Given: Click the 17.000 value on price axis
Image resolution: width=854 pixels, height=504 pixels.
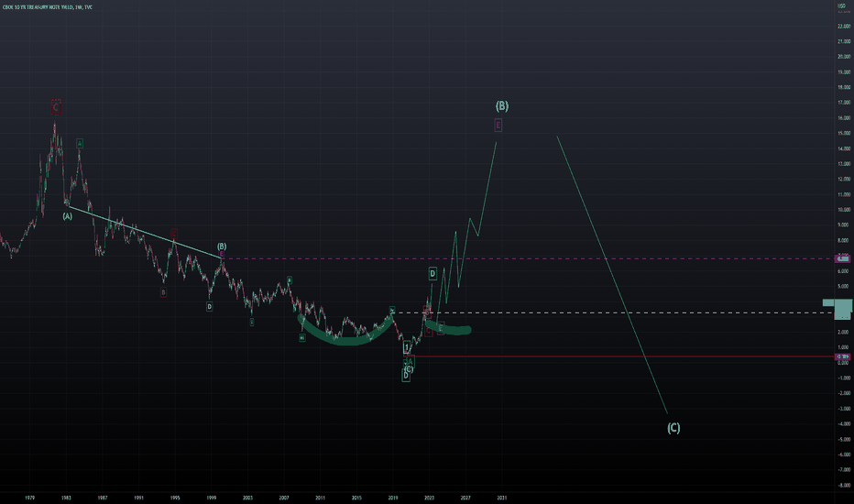Looking at the screenshot, I should (844, 103).
